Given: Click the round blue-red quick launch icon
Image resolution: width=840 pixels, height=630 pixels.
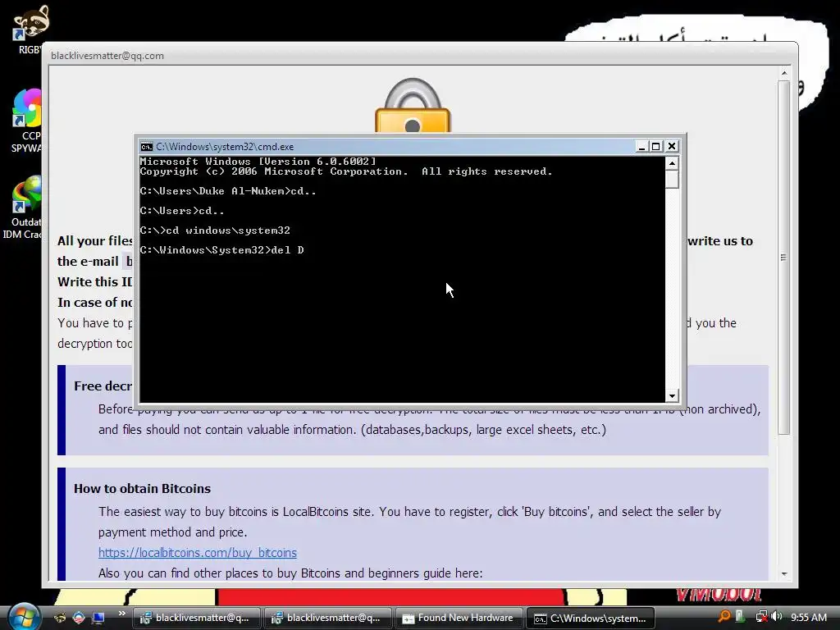Looking at the screenshot, I should [x=79, y=618].
